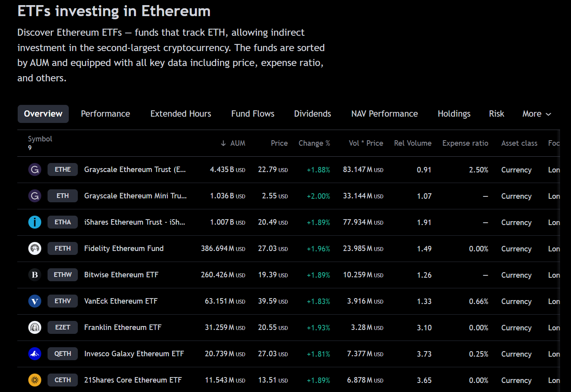Click the Invesco logo icon beside QETH

(35, 354)
